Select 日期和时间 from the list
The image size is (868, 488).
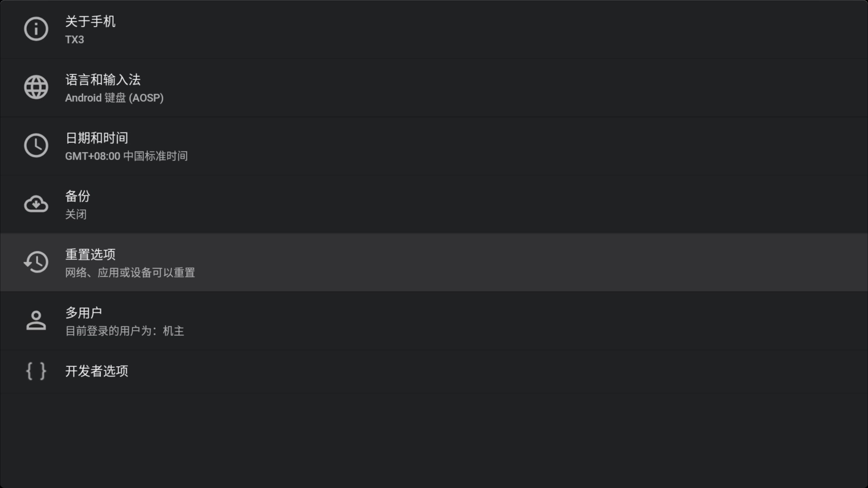(434, 145)
